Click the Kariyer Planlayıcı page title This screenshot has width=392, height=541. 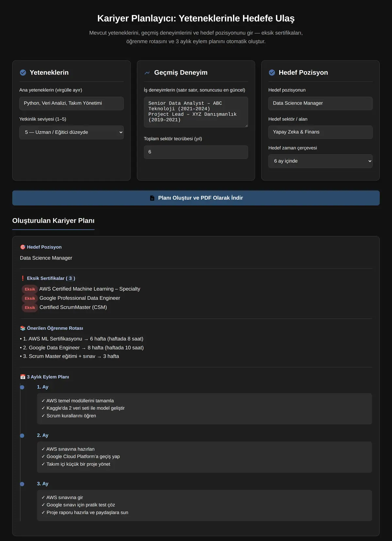(196, 18)
